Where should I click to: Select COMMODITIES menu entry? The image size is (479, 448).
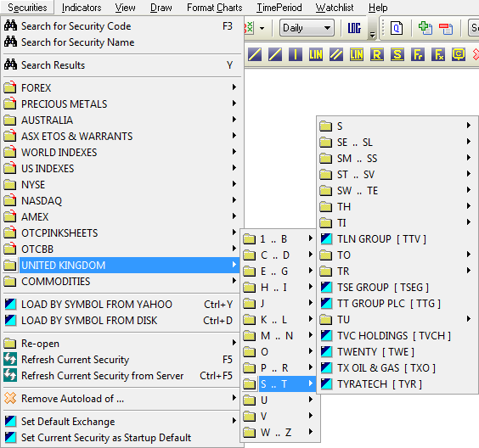121,281
